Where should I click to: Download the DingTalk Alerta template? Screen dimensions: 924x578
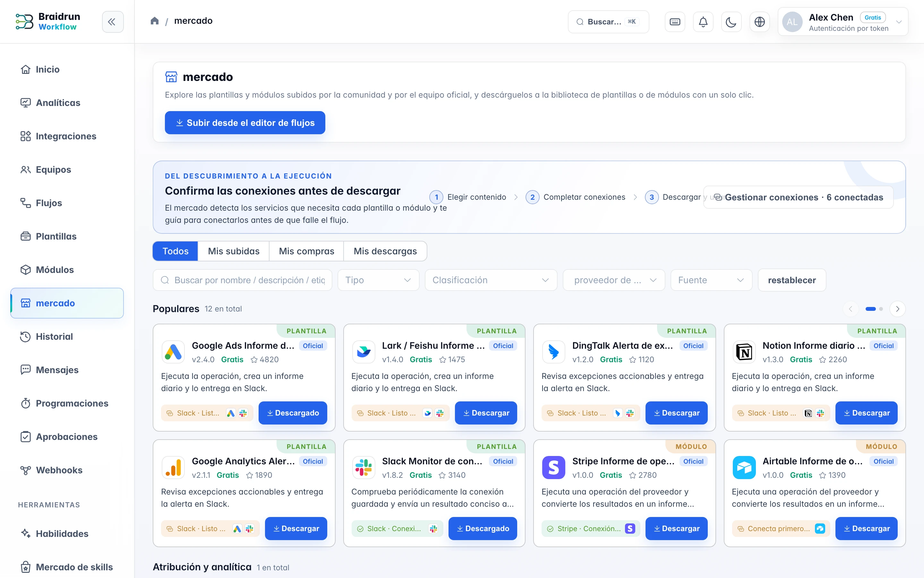point(676,413)
